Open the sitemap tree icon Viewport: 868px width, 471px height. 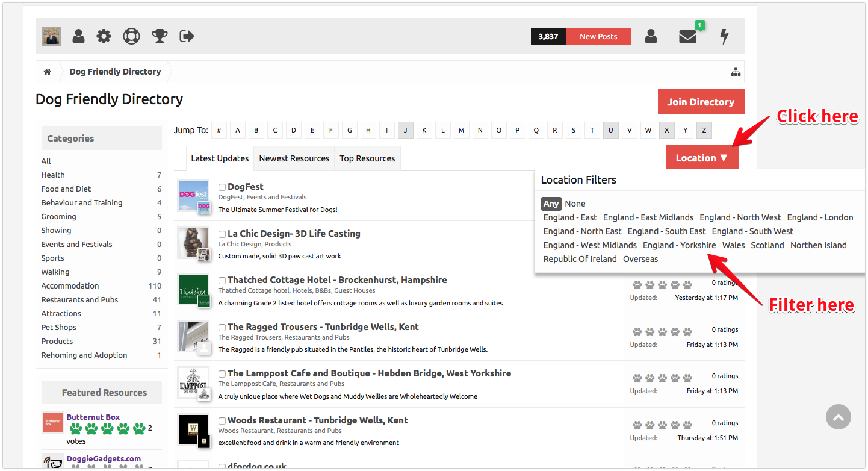736,72
